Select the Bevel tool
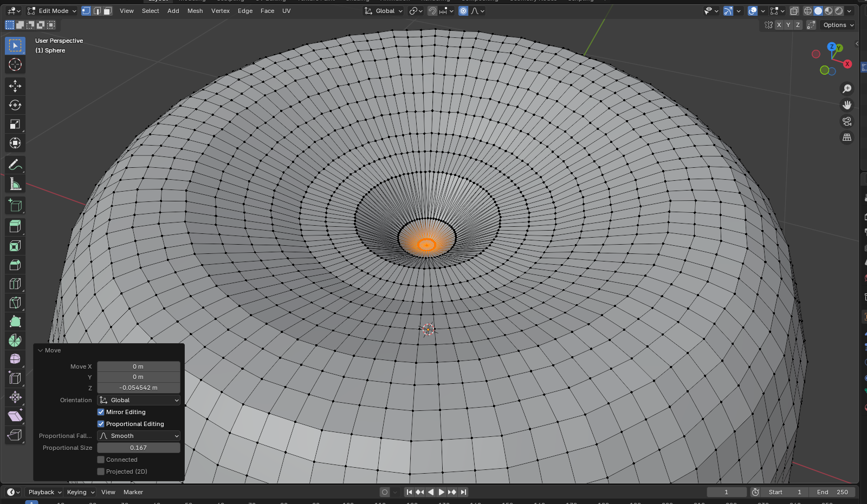867x504 pixels. coord(15,265)
